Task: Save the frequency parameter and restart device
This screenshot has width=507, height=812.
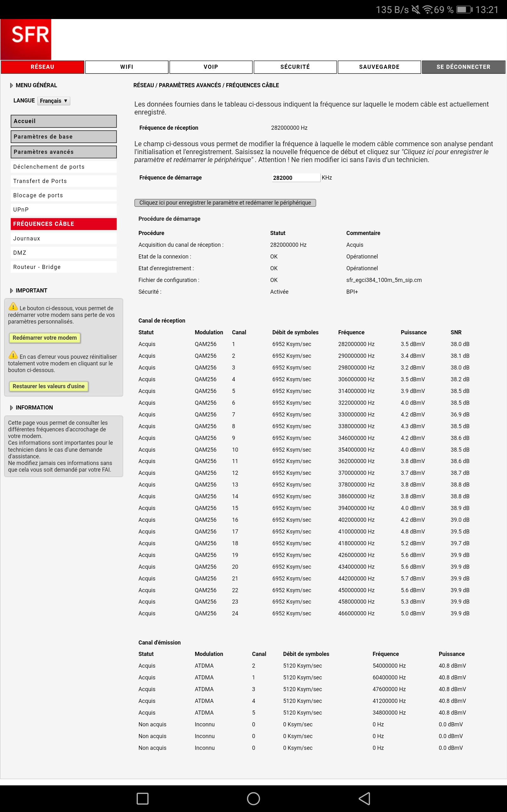Action: 225,203
